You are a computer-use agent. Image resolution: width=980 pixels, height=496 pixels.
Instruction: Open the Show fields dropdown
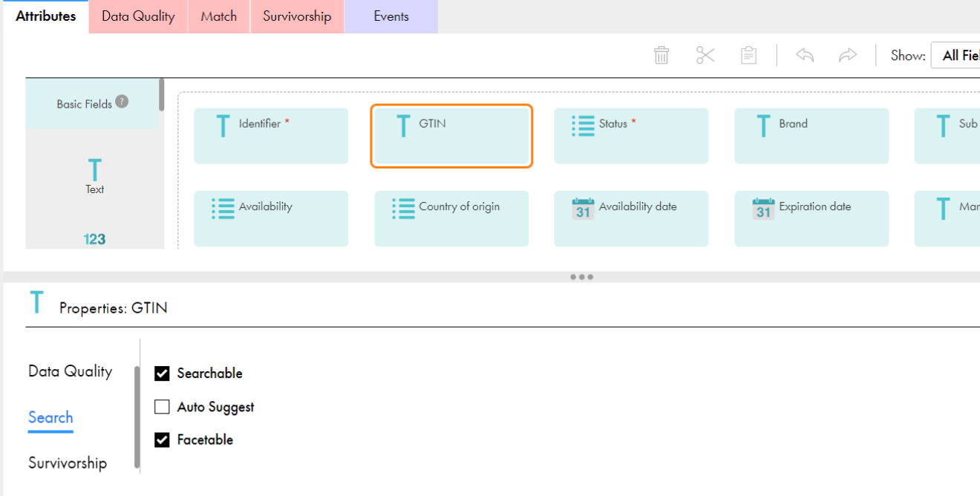[955, 55]
